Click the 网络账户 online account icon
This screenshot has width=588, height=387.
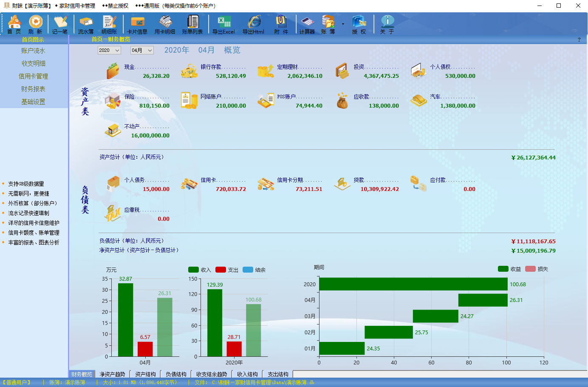pyautogui.click(x=189, y=100)
